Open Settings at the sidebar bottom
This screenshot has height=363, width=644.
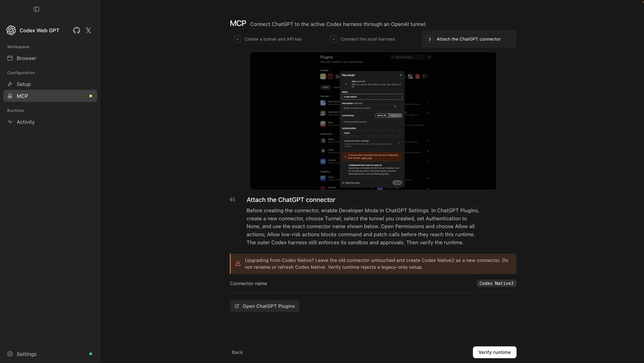point(50,354)
